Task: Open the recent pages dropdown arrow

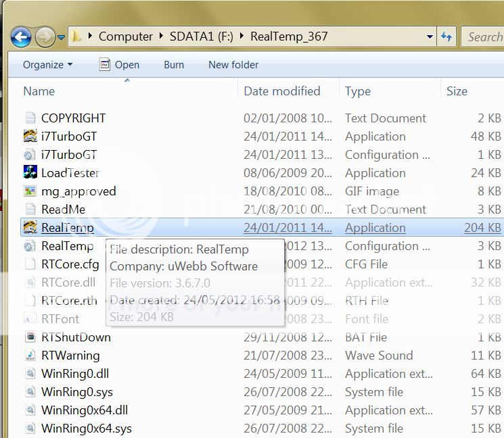Action: point(61,38)
